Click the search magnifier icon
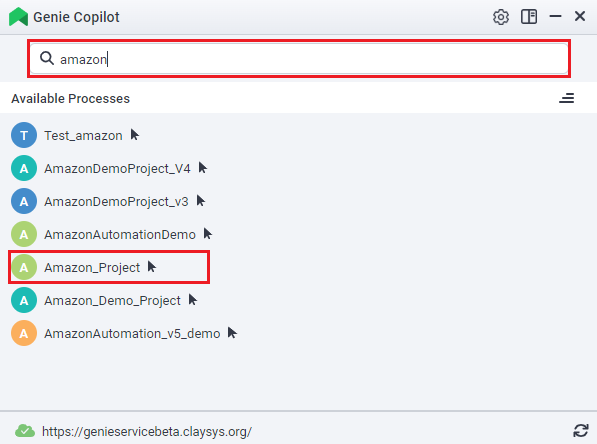 coord(47,58)
